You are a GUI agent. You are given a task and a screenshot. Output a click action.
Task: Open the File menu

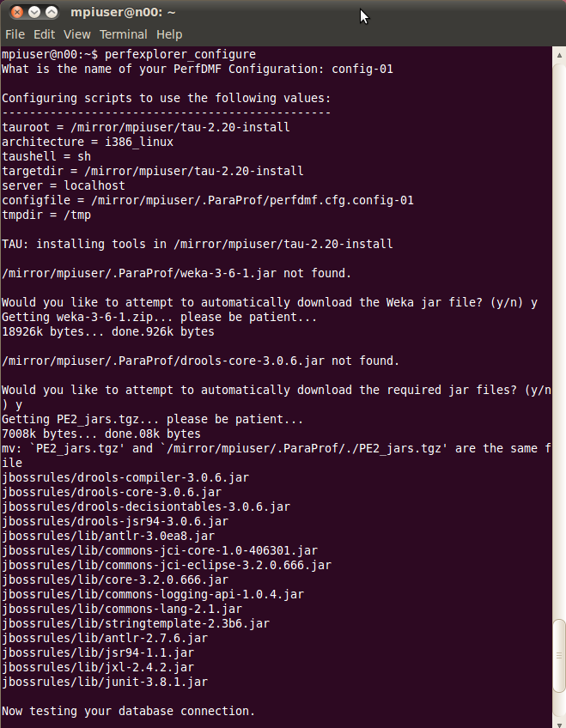pos(15,34)
